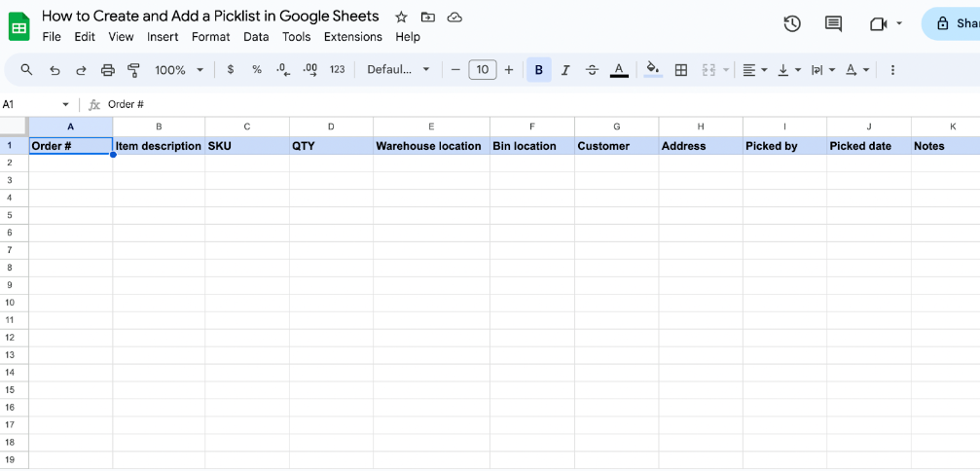This screenshot has width=980, height=471.
Task: Open the font family dropdown
Action: tap(398, 70)
